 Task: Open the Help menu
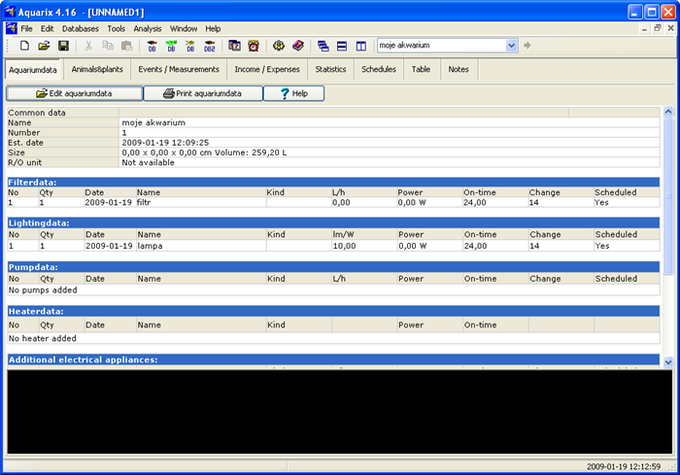point(213,29)
